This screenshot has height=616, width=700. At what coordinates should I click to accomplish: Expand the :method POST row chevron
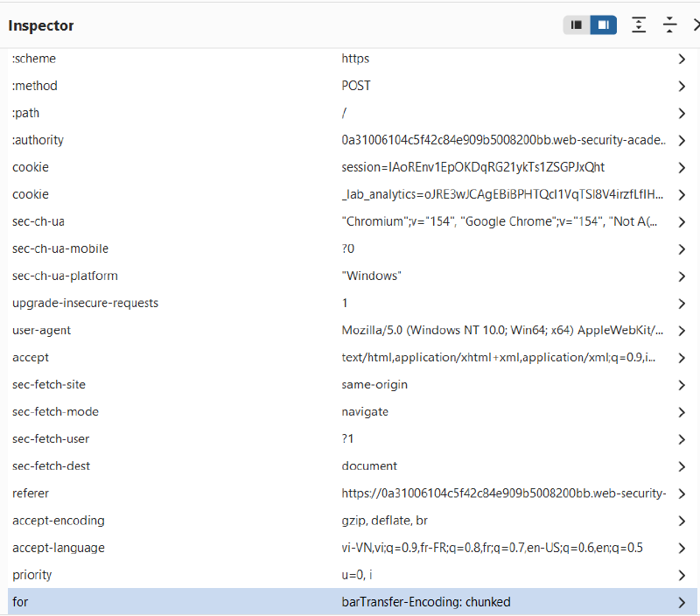[682, 86]
